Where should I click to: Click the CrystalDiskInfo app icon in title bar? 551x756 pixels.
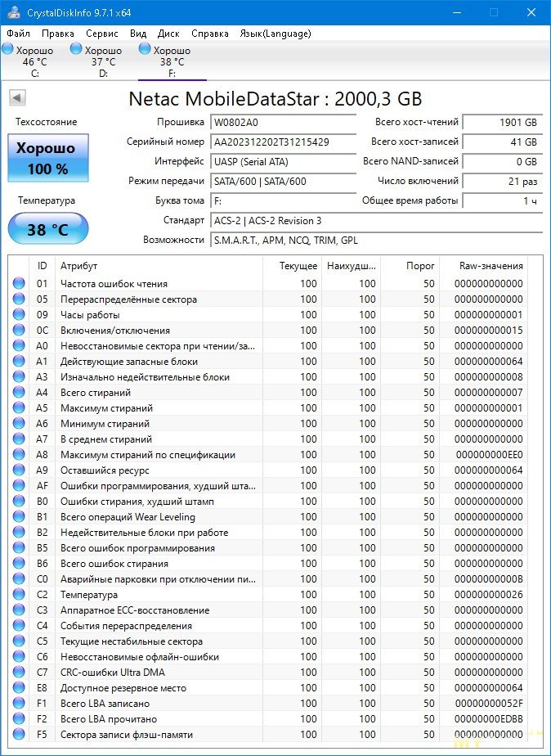click(13, 12)
